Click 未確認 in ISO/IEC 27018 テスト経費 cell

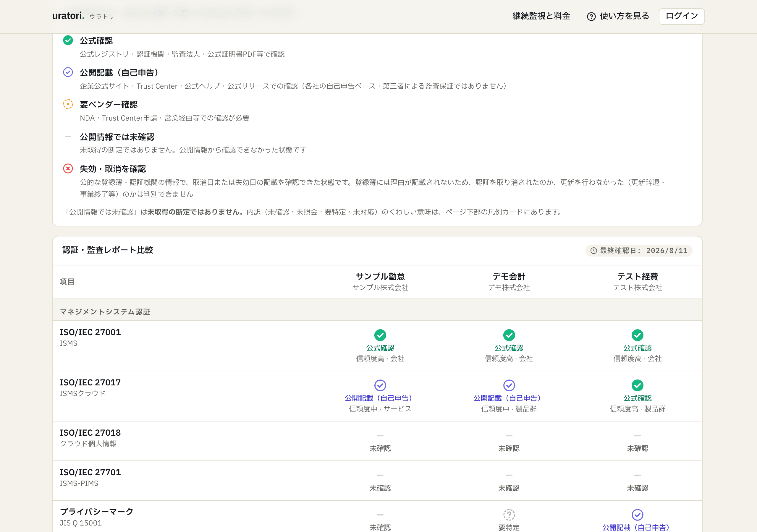tap(637, 448)
